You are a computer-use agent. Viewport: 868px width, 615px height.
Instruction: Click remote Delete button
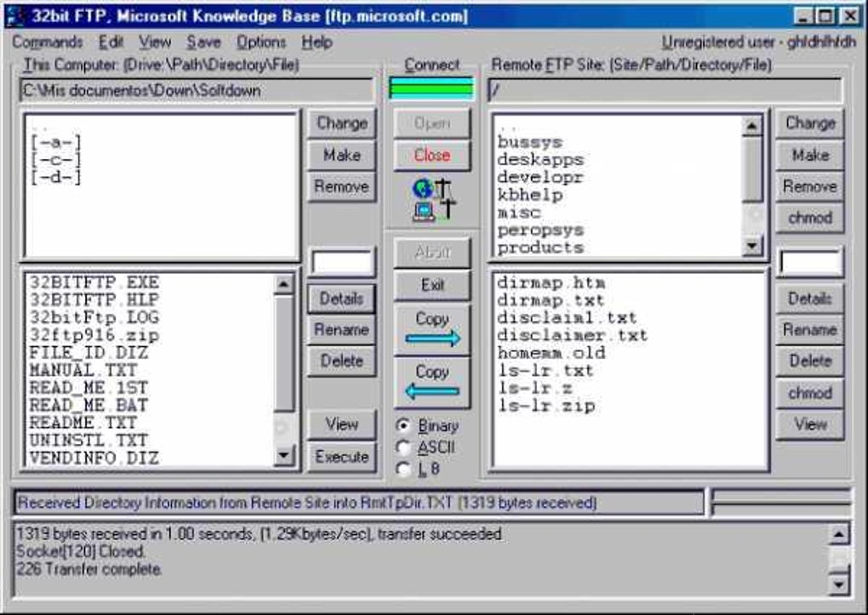coord(810,361)
